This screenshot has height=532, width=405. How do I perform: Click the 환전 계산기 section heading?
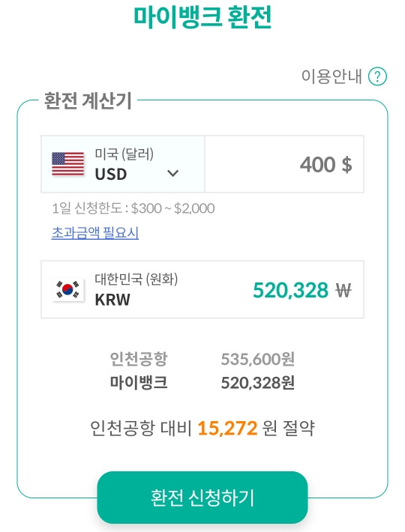88,100
